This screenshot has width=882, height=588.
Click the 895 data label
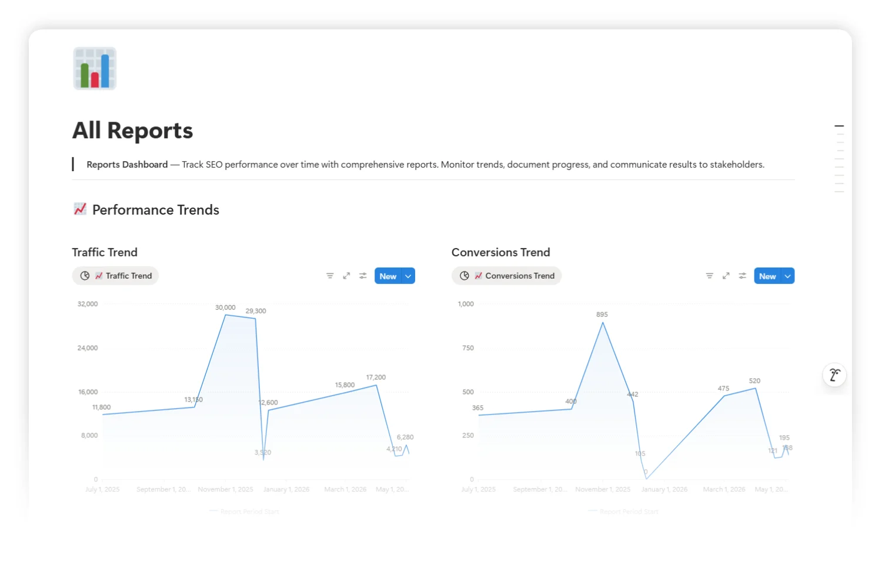point(602,315)
